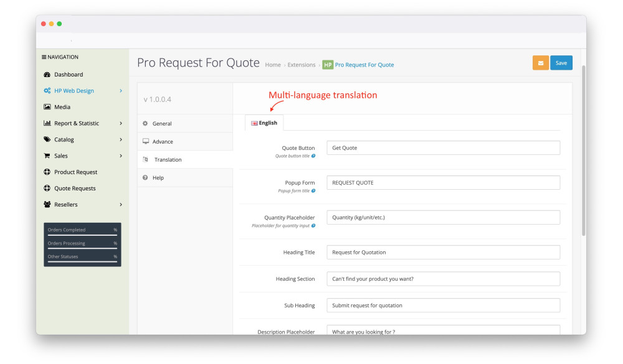Click the Media image icon
This screenshot has height=364, width=623.
pyautogui.click(x=47, y=107)
